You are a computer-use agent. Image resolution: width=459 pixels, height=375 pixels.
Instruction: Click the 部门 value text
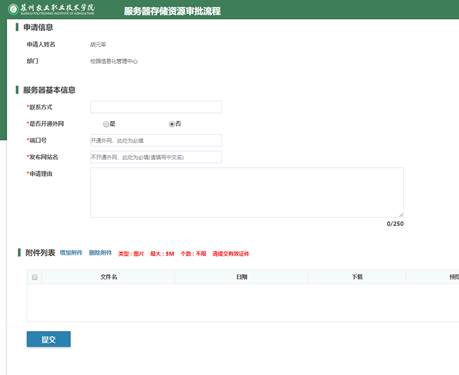point(114,61)
